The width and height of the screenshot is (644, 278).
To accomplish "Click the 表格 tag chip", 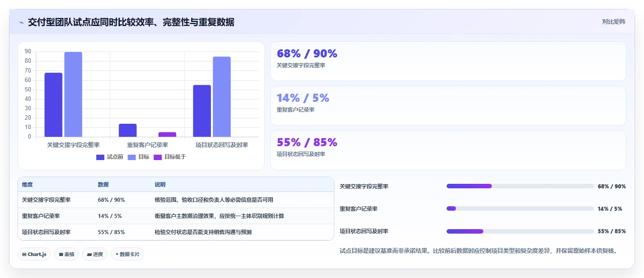I will [x=66, y=254].
